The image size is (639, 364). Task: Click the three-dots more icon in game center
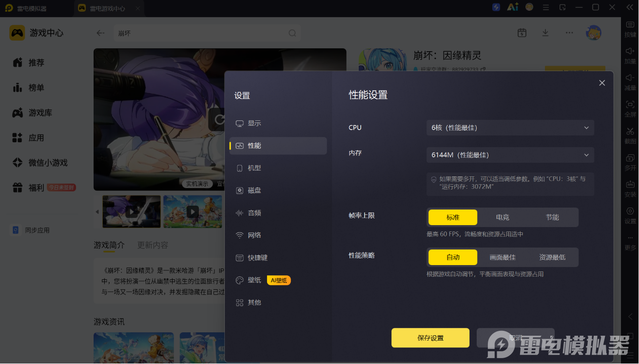click(569, 33)
